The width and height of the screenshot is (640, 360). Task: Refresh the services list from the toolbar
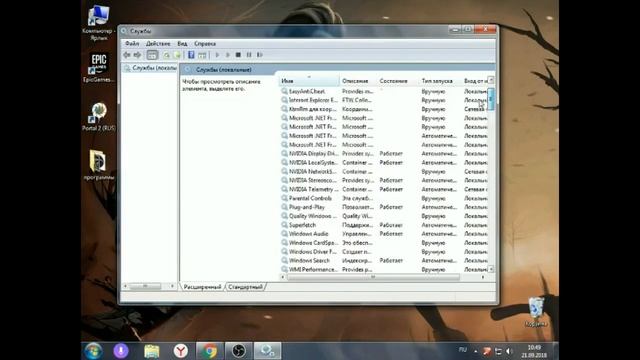tap(167, 55)
